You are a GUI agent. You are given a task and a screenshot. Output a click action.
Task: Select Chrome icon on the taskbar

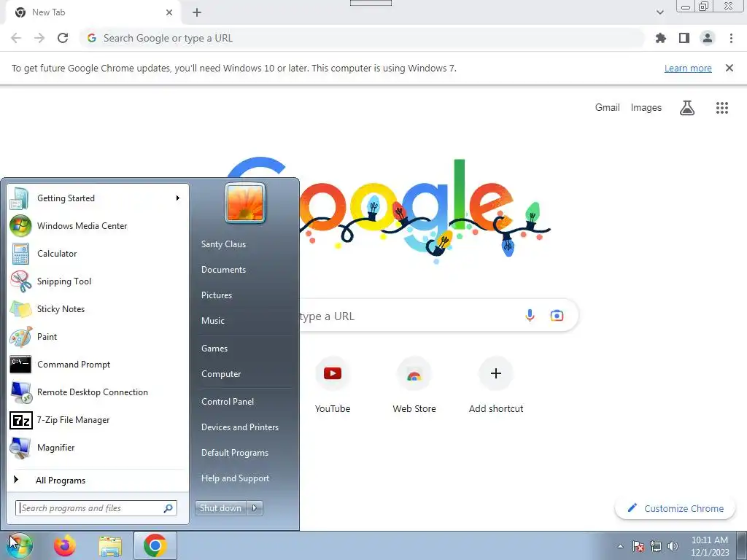tap(155, 545)
